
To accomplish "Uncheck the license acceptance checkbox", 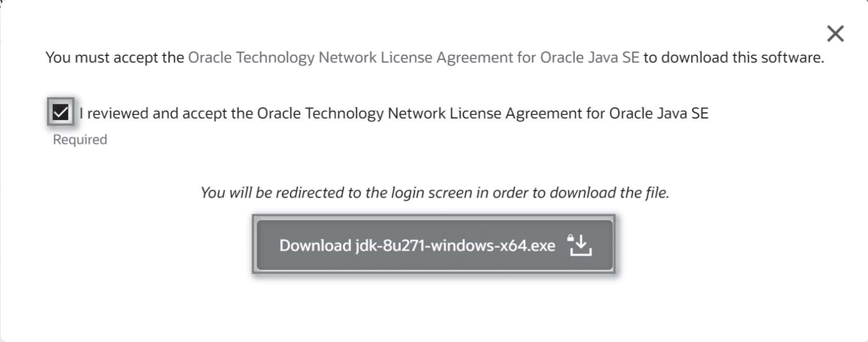I will 60,113.
